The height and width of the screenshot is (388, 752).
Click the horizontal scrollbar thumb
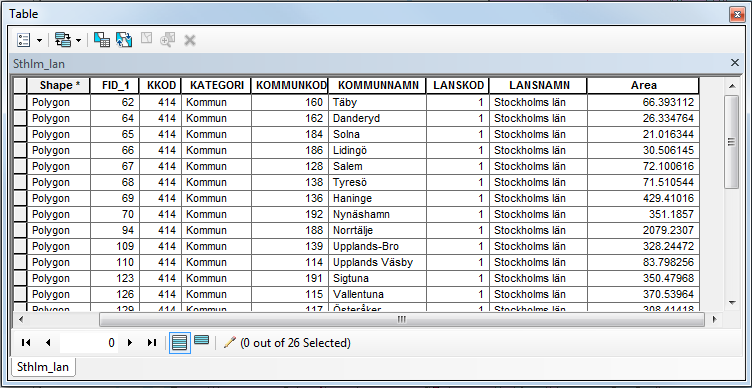(402, 319)
